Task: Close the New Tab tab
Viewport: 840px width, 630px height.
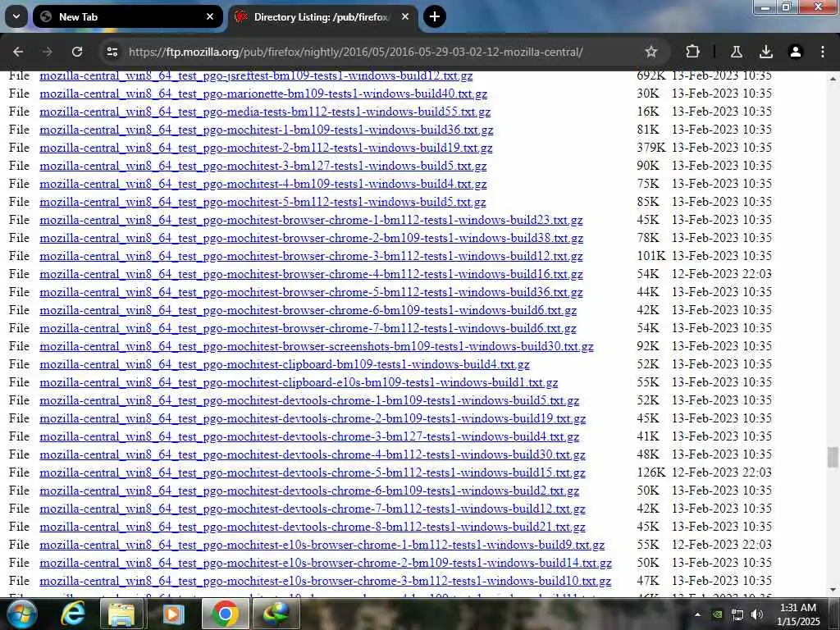Action: pyautogui.click(x=210, y=16)
